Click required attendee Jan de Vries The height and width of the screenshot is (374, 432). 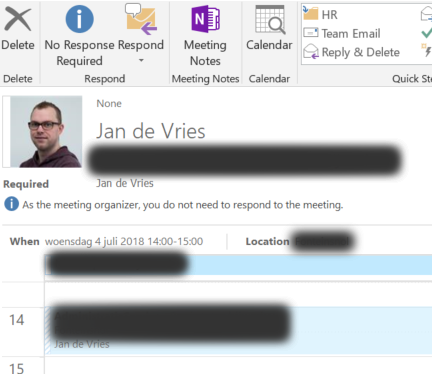(125, 183)
